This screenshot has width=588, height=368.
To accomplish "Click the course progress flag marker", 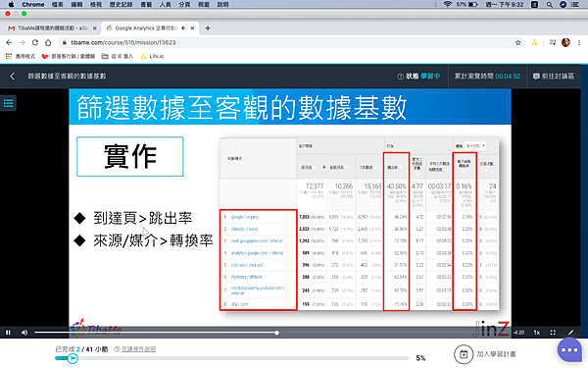I will 73,358.
